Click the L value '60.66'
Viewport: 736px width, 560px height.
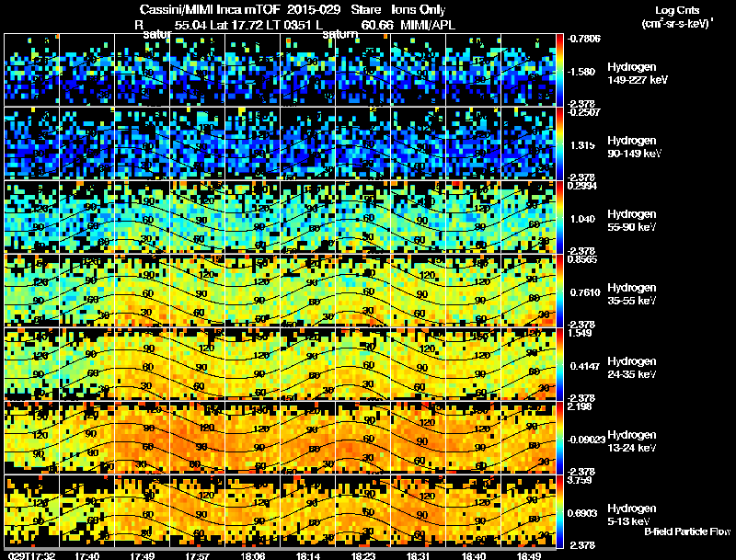(377, 25)
